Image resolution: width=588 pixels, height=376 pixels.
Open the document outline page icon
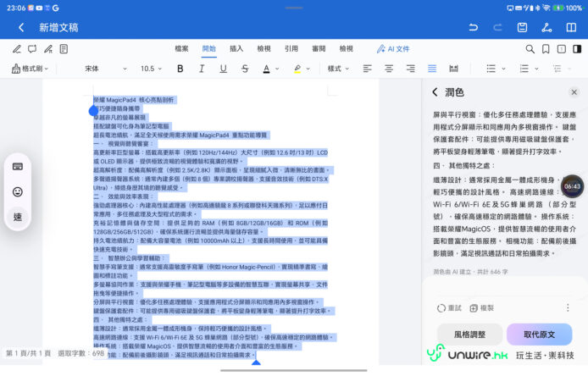point(64,49)
